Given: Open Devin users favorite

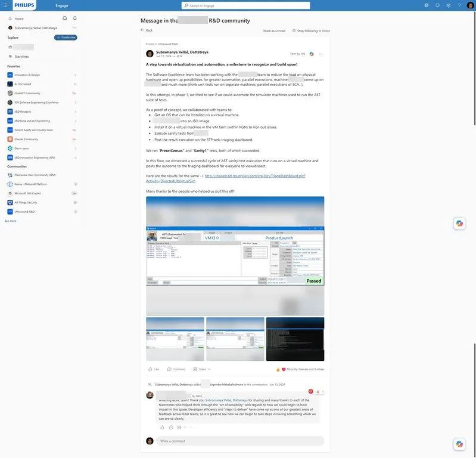Looking at the screenshot, I should (42, 148).
